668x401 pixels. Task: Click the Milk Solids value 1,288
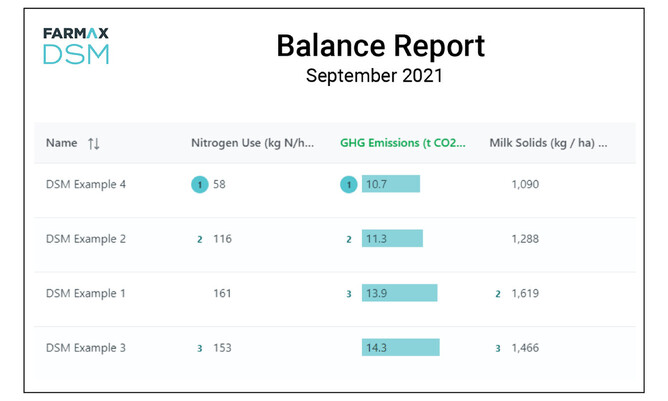click(525, 239)
